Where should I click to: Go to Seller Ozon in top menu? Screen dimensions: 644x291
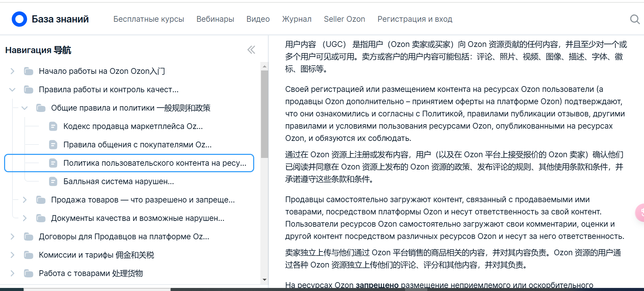(x=344, y=19)
